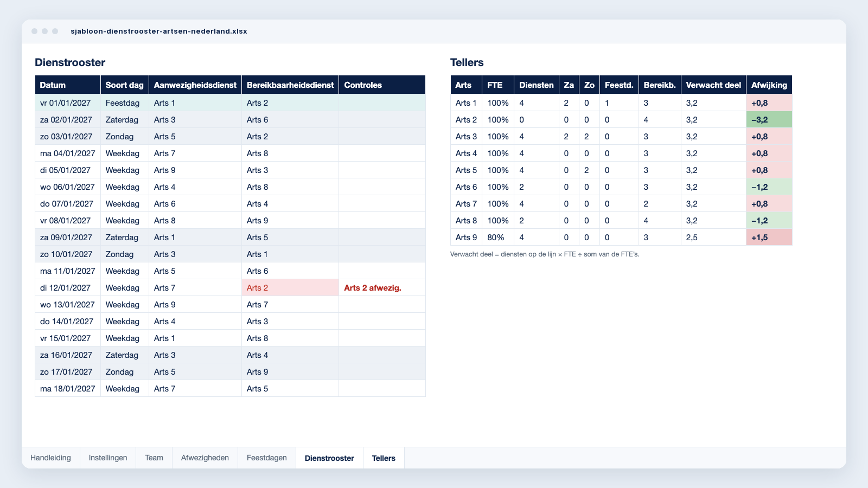
Task: Select the Feestdag cell
Action: point(125,103)
